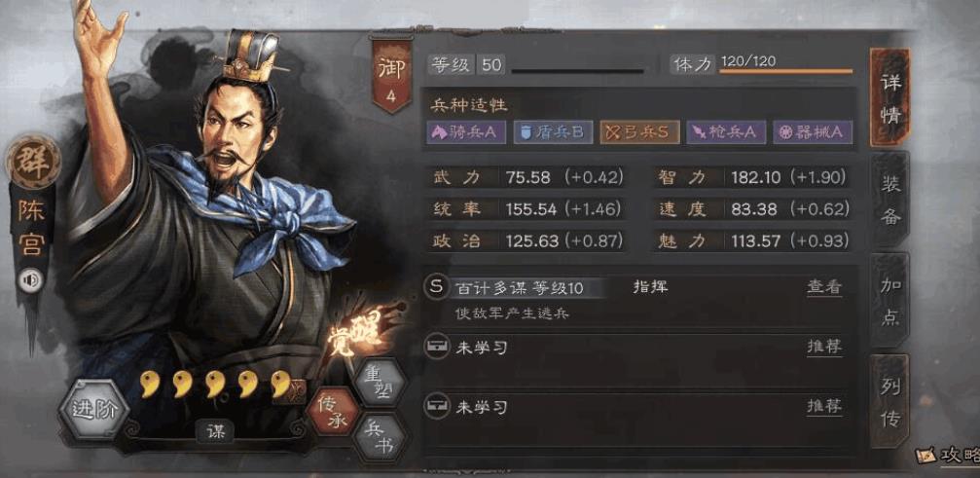Open the 进阶 hexagon button
The width and height of the screenshot is (980, 478).
click(x=93, y=410)
